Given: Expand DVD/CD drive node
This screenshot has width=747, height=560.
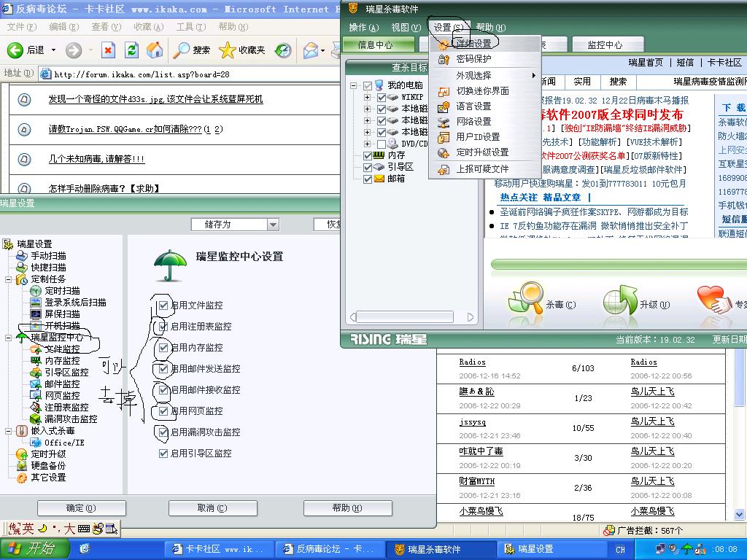Looking at the screenshot, I should [368, 144].
